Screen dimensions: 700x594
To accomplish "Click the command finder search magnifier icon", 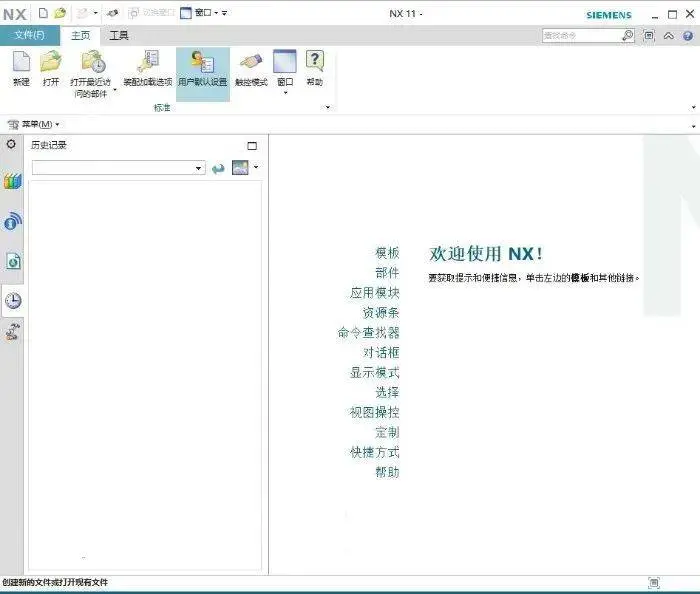I will 628,35.
